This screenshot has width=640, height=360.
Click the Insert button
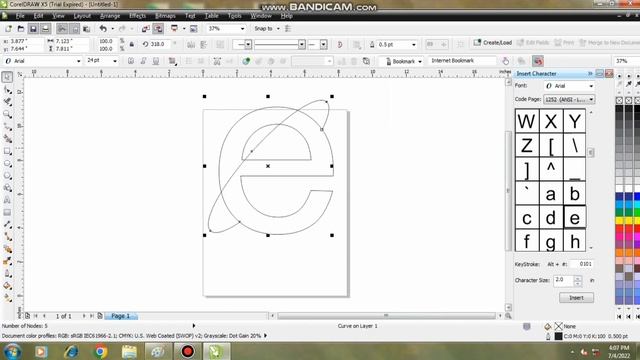pyautogui.click(x=576, y=298)
